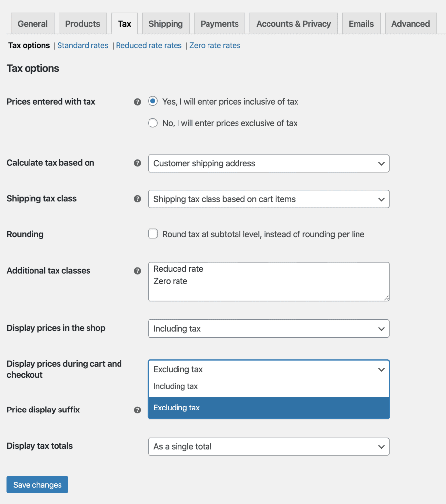Click the Save changes button
Screen dimensions: 446x504
[37, 485]
